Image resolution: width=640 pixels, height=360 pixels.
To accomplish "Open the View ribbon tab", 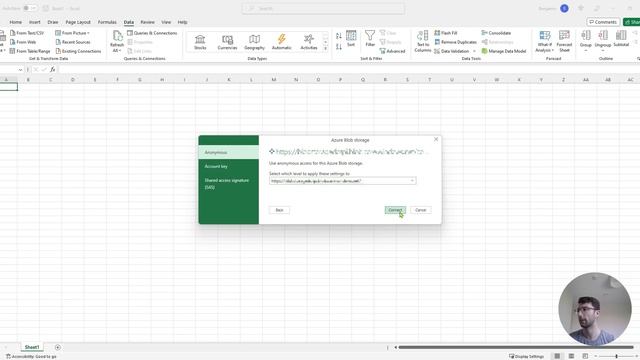I will tap(166, 22).
